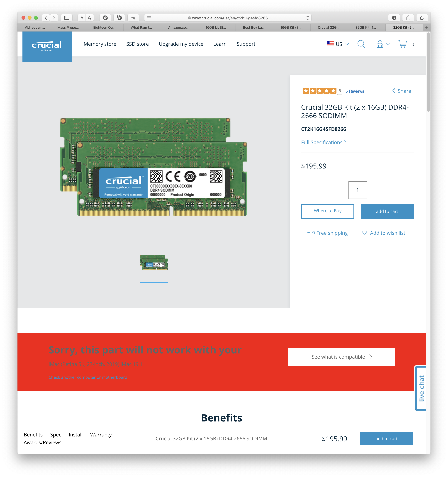448x477 pixels.
Task: Click the wish list heart icon
Action: click(365, 233)
